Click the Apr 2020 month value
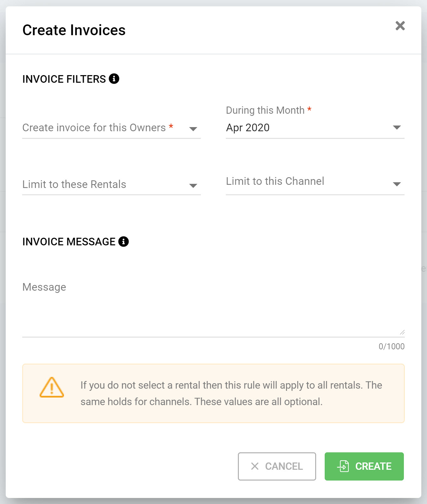 coord(248,127)
